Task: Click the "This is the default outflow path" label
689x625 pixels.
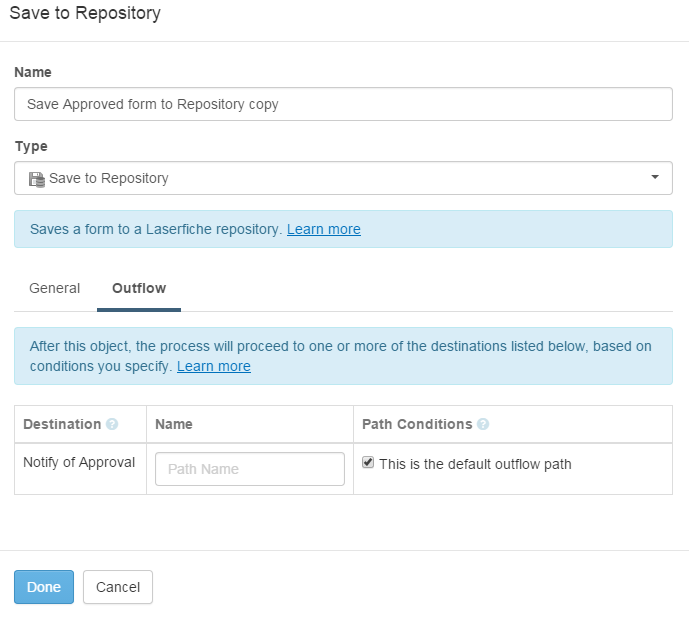Action: pos(475,464)
